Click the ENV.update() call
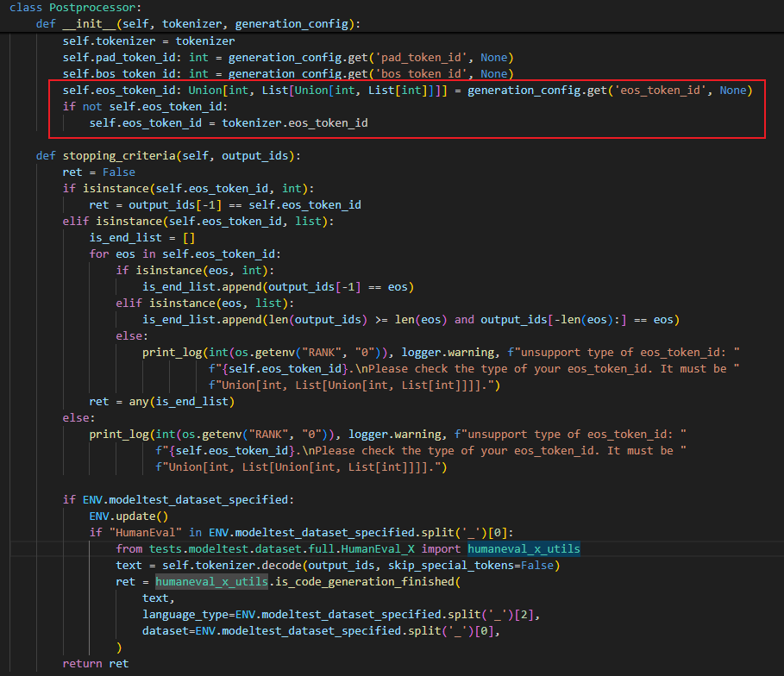784x676 pixels. point(129,516)
